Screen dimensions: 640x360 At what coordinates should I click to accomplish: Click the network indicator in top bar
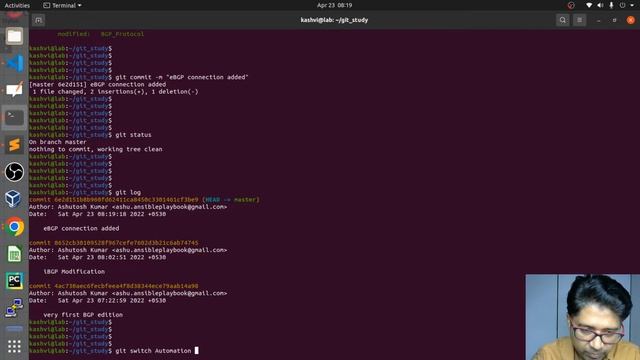589,5
